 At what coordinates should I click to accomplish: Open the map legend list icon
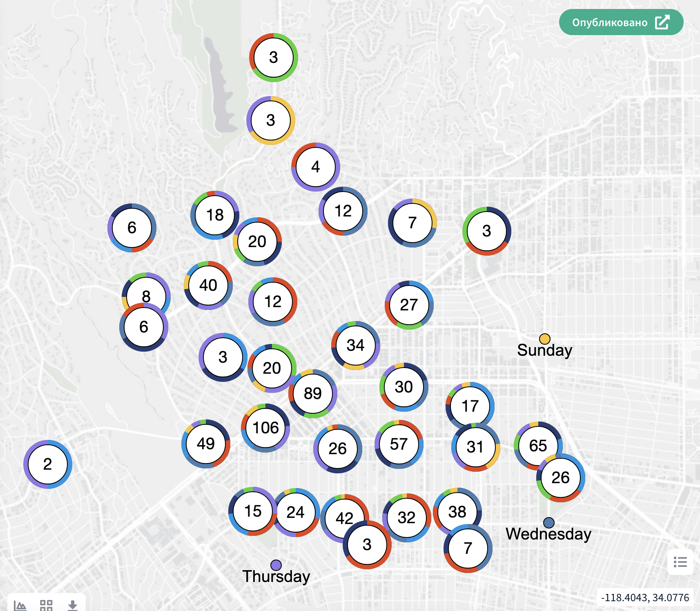coord(680,562)
